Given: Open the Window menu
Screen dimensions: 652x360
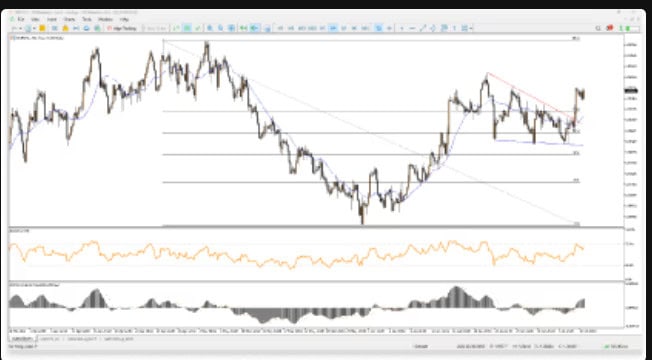Looking at the screenshot, I should coord(105,19).
